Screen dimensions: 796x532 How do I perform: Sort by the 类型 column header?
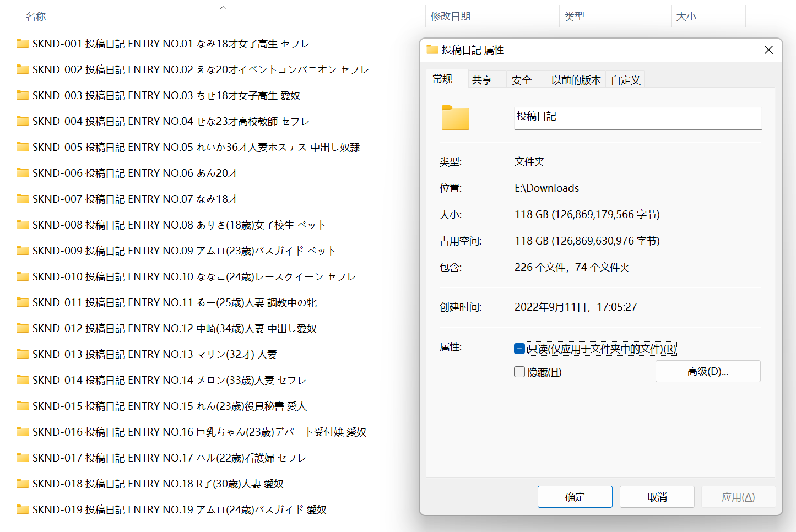tap(575, 17)
